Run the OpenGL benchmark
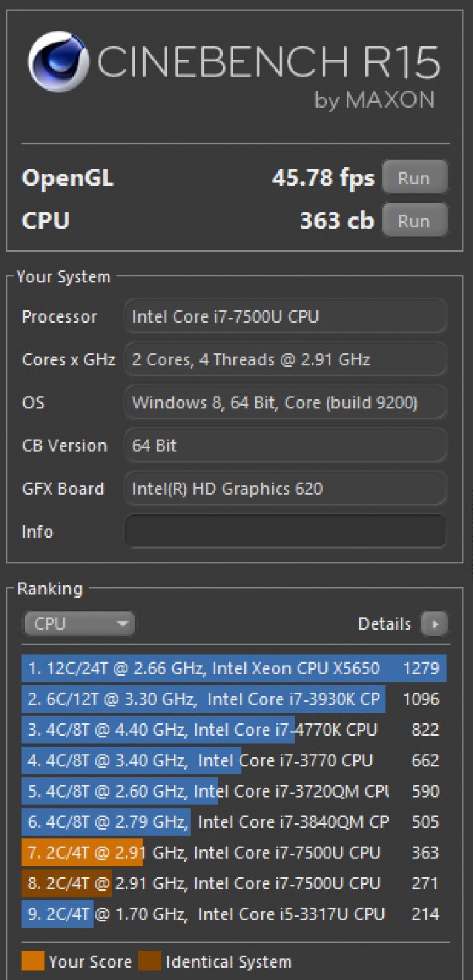The height and width of the screenshot is (980, 473). 415,178
